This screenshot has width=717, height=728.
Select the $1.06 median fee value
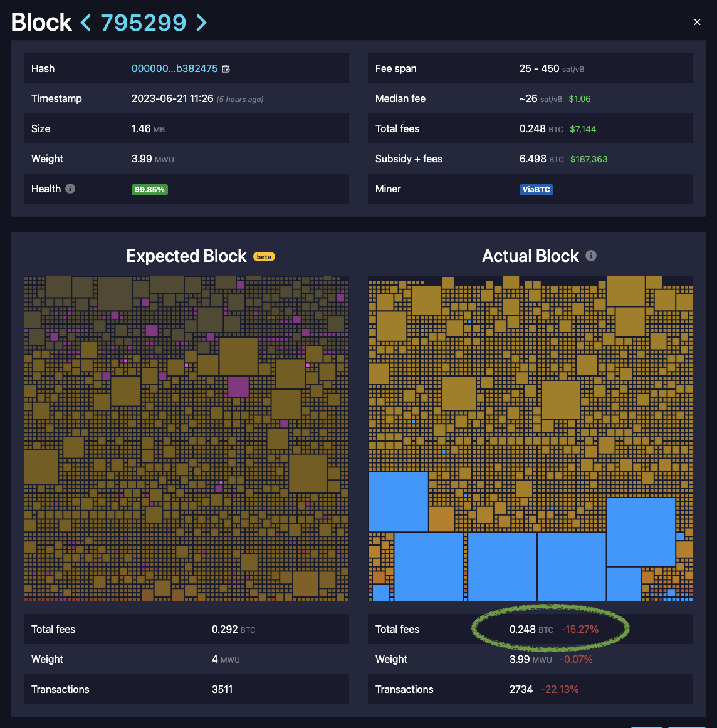[580, 99]
